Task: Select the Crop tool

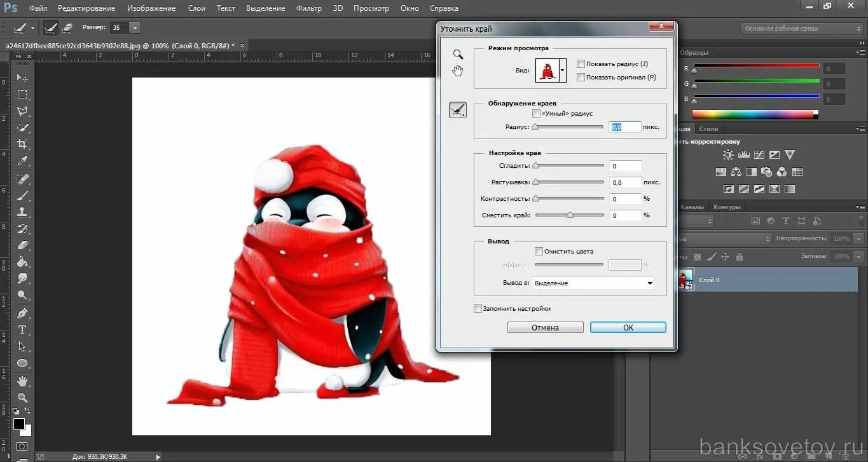Action: pyautogui.click(x=22, y=144)
